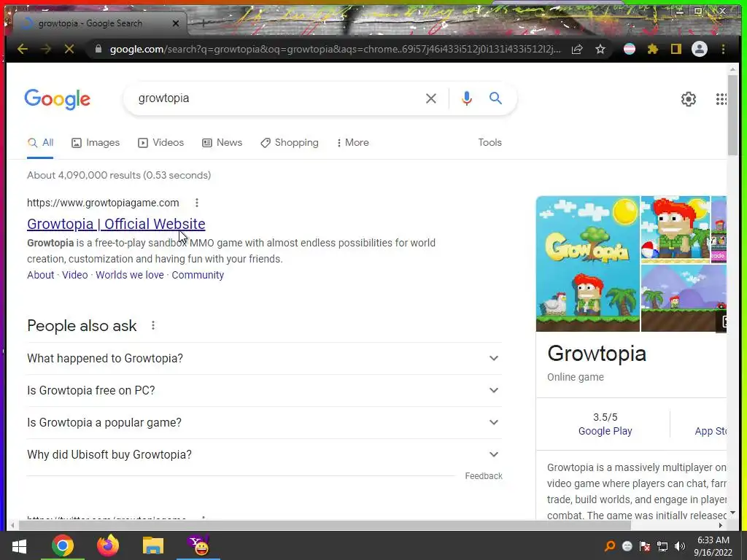Open Worlds we love sitelink
Viewport: 747px width, 560px height.
[x=130, y=275]
